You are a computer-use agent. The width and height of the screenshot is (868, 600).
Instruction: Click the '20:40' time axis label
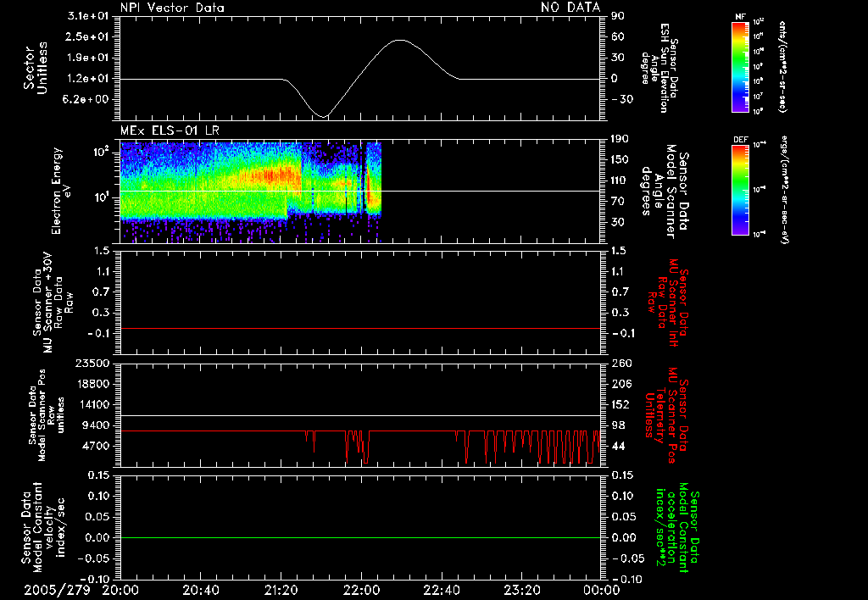pos(200,590)
